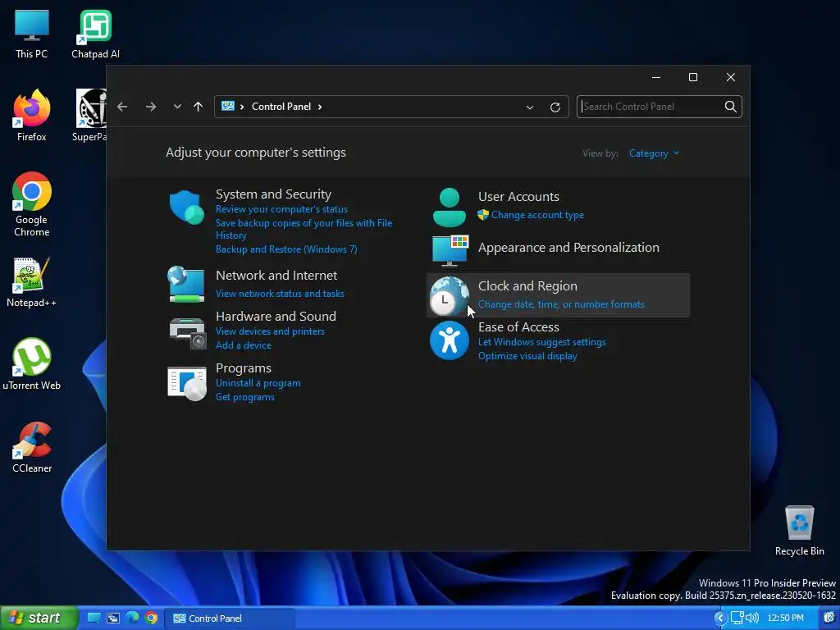Open the User Accounts heading
The height and width of the screenshot is (630, 840).
point(518,197)
